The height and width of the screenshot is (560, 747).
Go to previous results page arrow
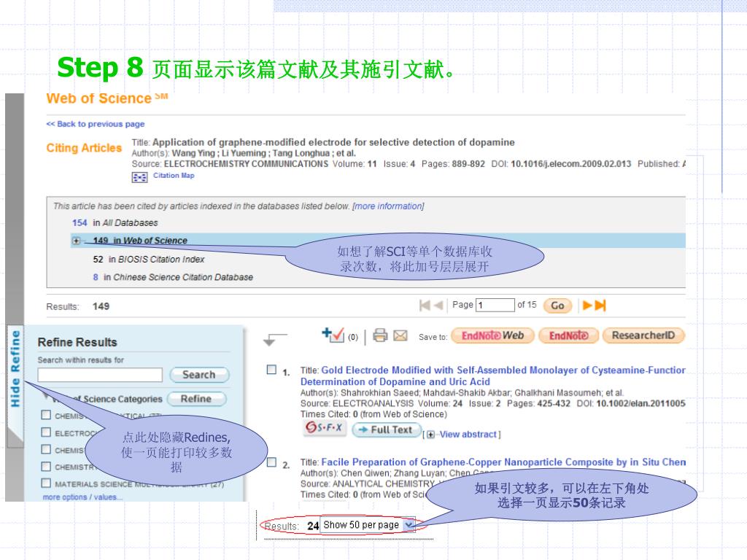tap(438, 306)
